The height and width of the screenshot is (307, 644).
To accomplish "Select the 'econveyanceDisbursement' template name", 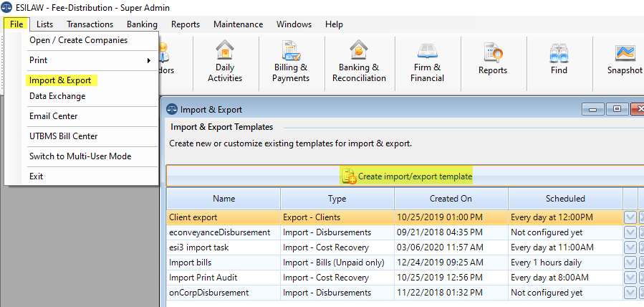I will pos(220,232).
